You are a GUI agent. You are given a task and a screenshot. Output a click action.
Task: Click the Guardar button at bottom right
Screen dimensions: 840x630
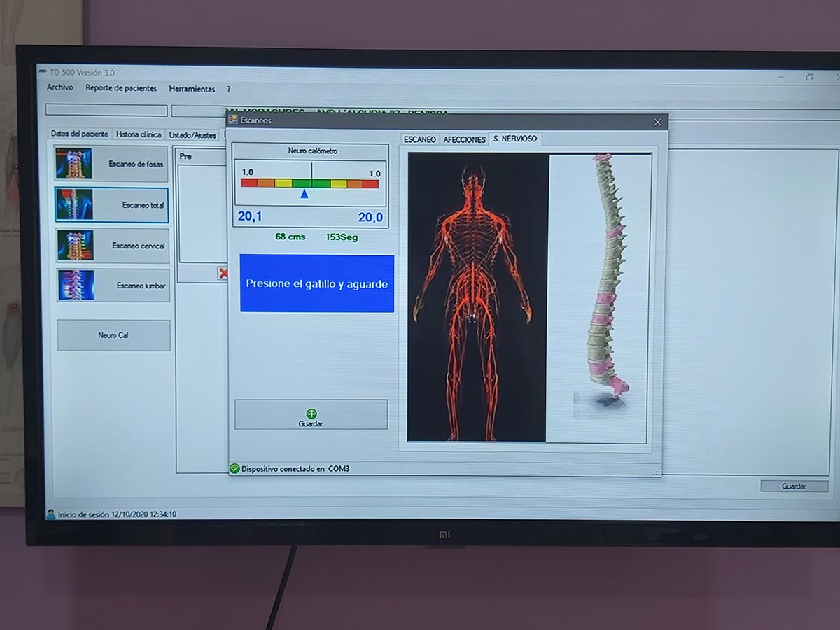pyautogui.click(x=794, y=486)
